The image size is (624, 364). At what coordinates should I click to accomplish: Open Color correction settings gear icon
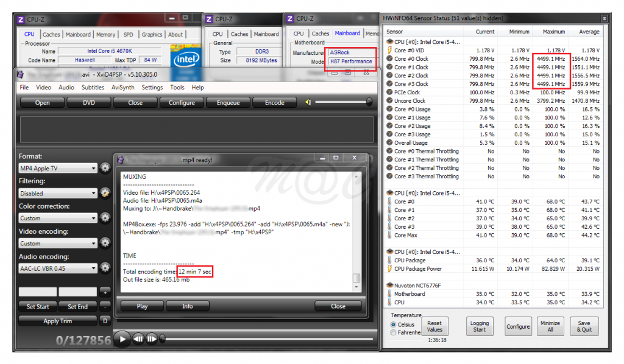click(x=105, y=218)
